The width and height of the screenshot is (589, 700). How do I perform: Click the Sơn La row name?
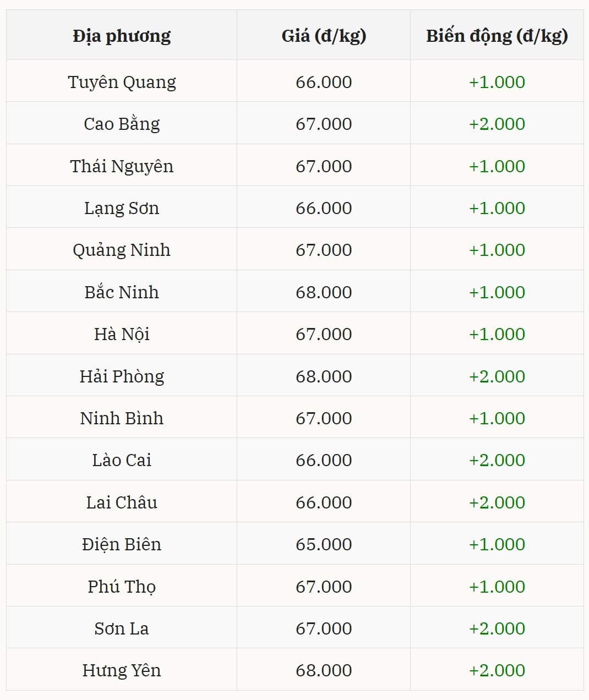(x=122, y=628)
